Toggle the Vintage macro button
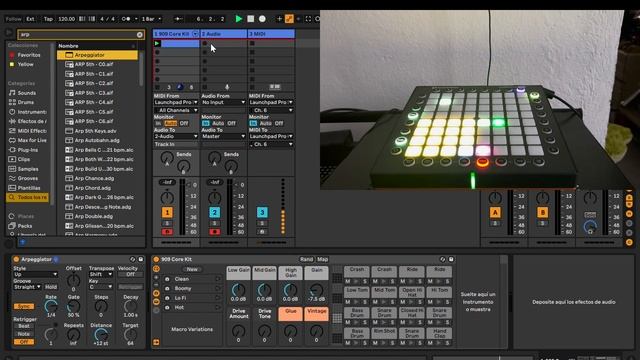640x360 pixels. pyautogui.click(x=316, y=314)
